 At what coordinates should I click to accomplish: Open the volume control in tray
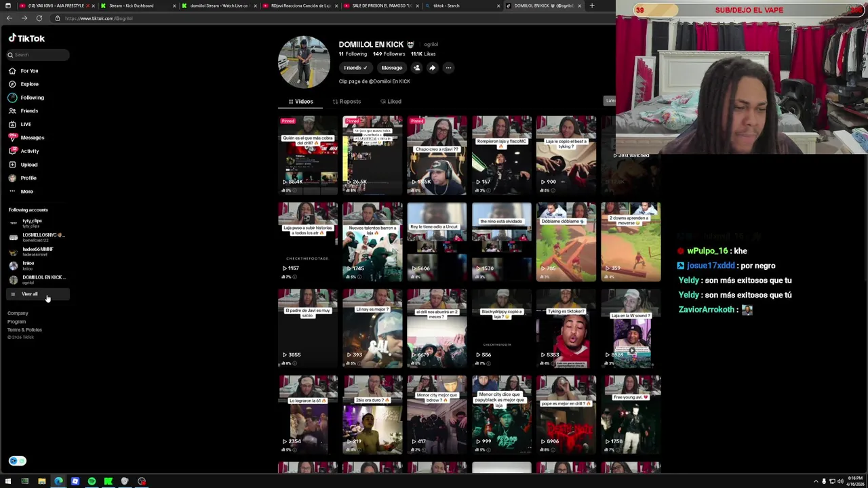[841, 481]
